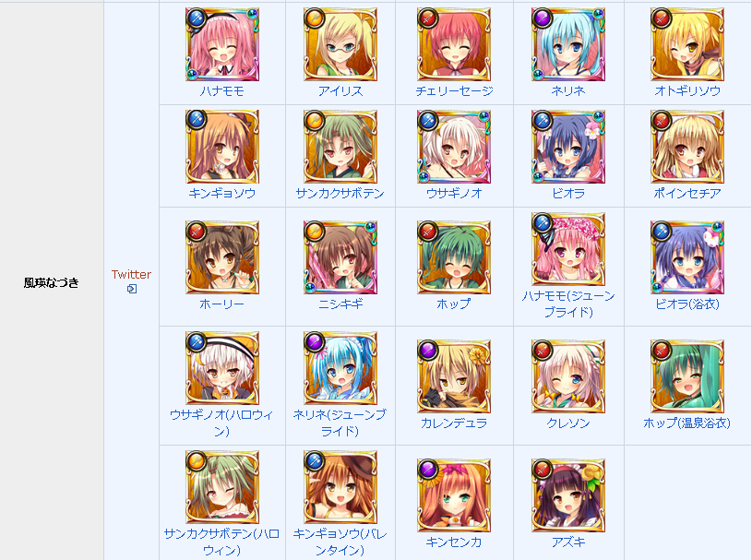Select the ネリネ character portrait image

(568, 44)
